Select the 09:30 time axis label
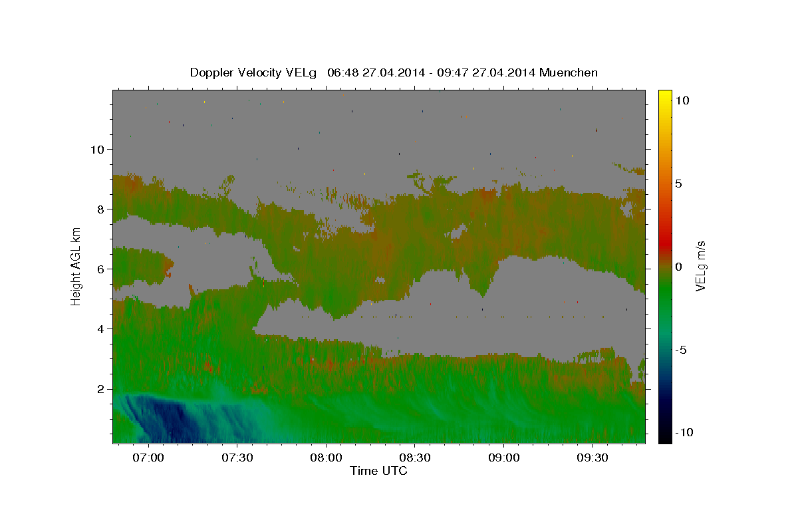The height and width of the screenshot is (532, 798). pos(593,458)
